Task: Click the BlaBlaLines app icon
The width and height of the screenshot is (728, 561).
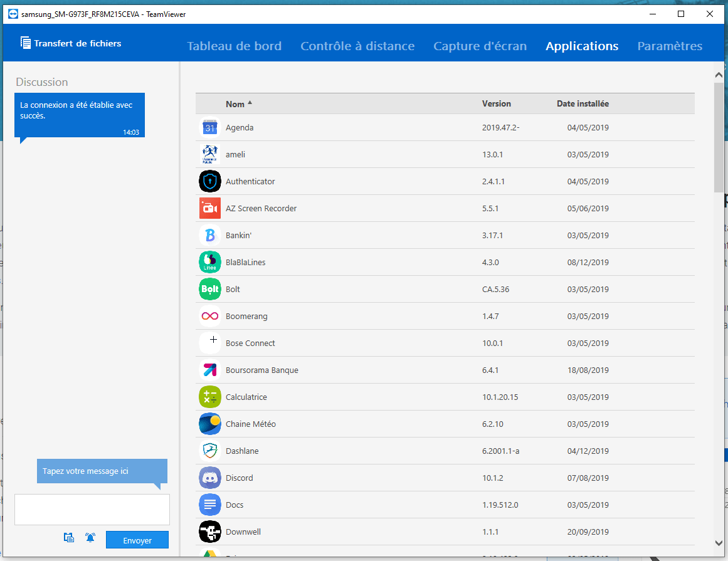Action: (210, 262)
